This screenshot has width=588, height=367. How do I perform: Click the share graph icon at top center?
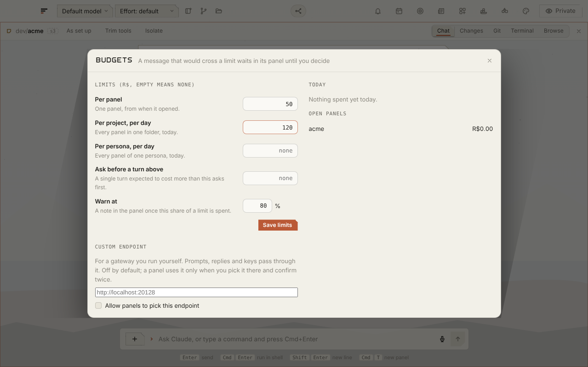point(298,11)
